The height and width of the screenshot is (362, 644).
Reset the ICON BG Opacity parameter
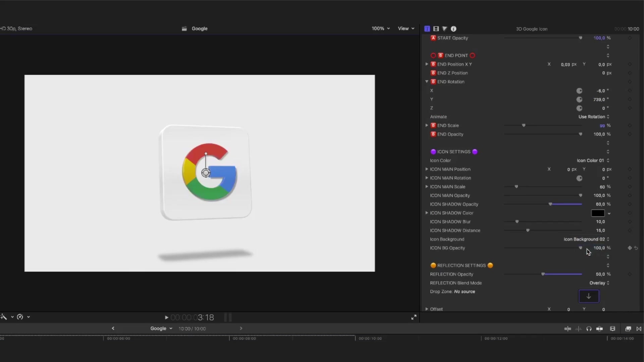tap(636, 248)
